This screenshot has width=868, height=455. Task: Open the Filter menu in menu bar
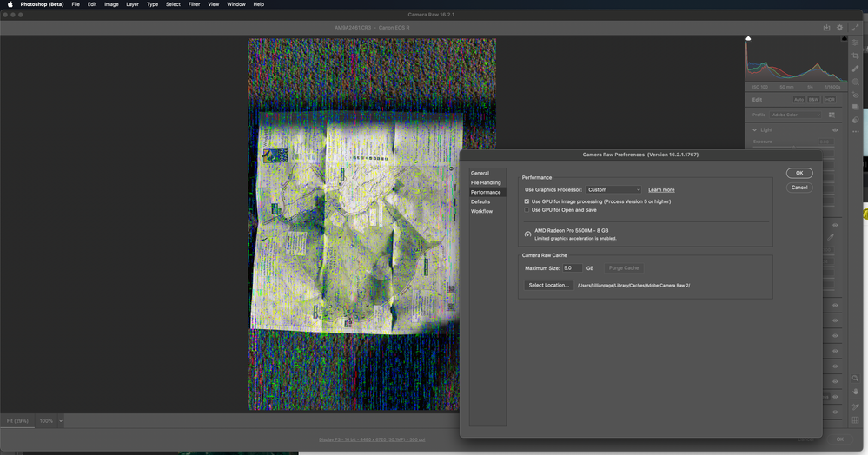point(194,4)
